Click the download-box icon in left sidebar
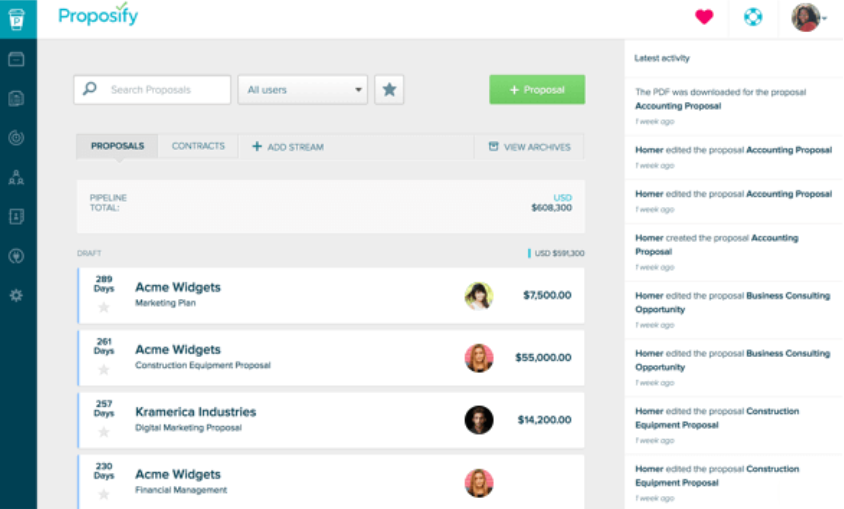 (16, 216)
